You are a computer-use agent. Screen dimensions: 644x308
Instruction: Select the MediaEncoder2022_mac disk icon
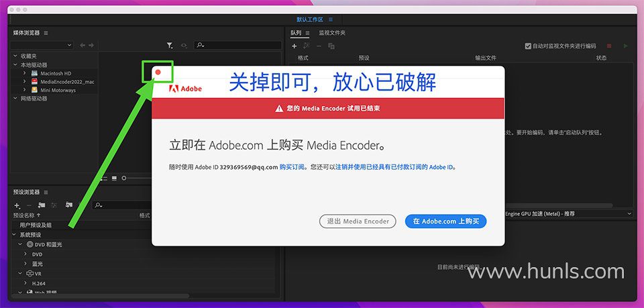[34, 81]
